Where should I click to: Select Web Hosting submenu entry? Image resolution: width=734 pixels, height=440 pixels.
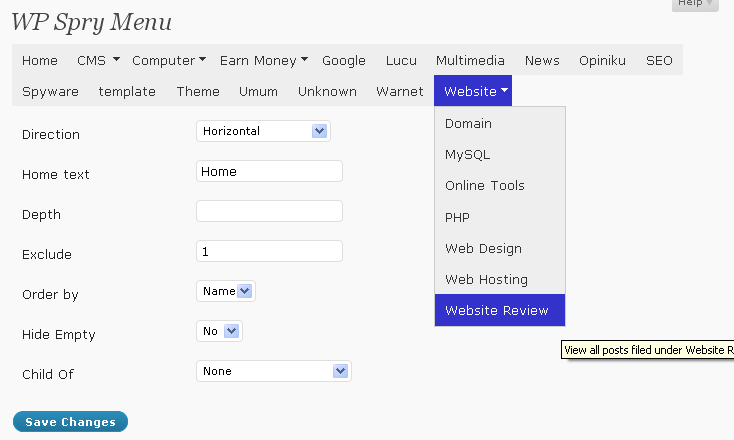pos(499,279)
